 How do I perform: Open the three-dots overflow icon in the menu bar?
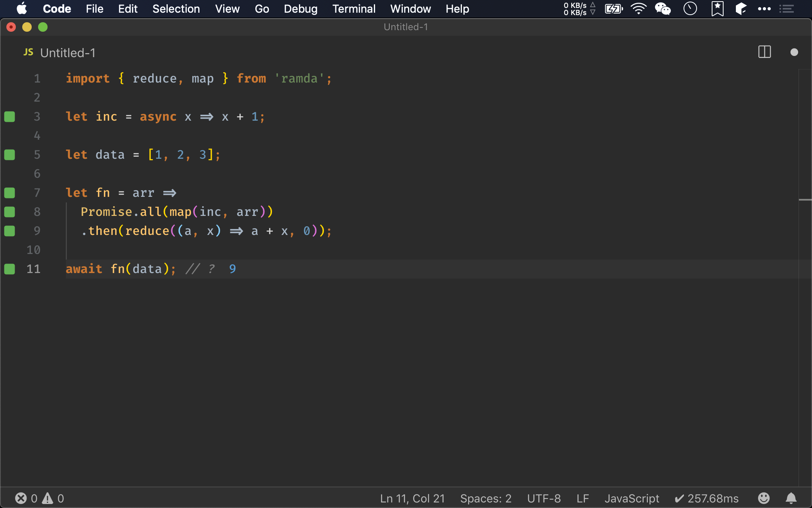click(x=764, y=9)
